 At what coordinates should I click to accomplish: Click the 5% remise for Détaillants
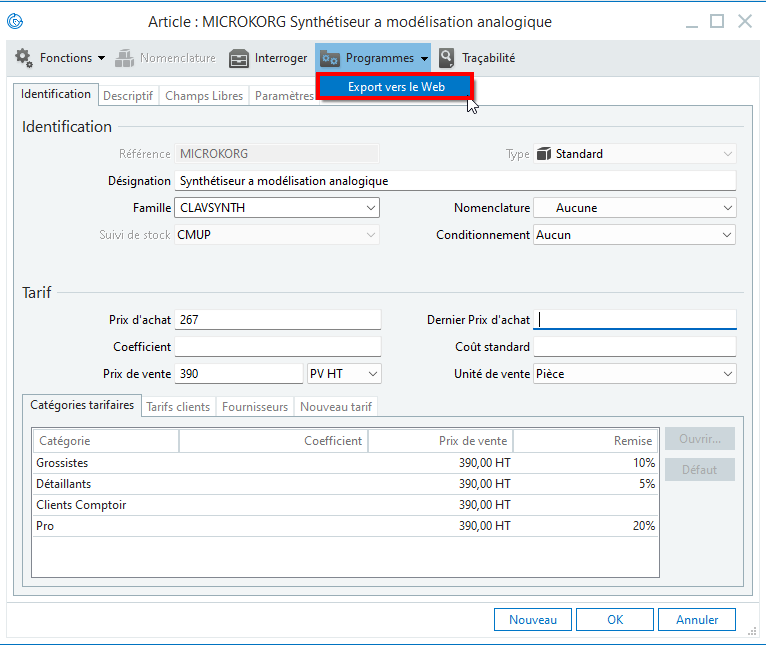click(647, 484)
